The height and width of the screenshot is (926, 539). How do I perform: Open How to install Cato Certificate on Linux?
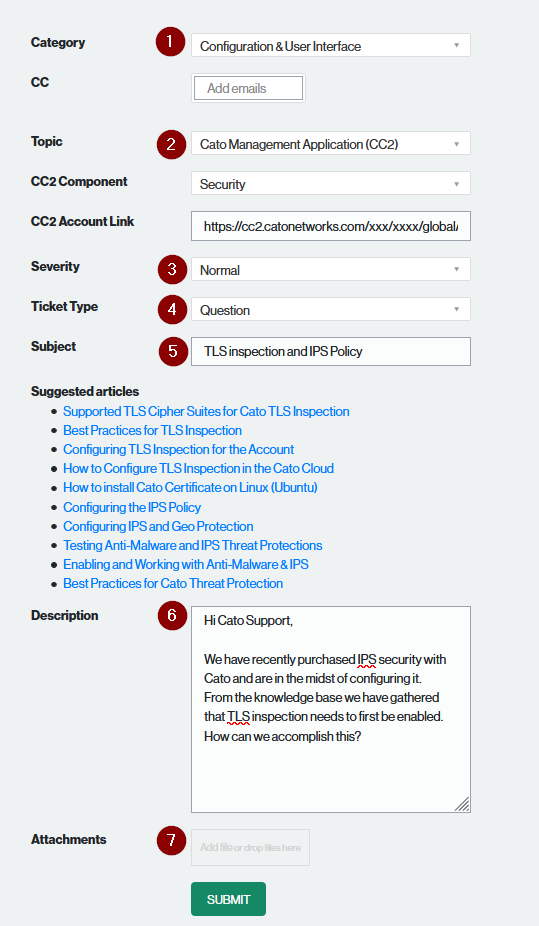click(x=190, y=487)
